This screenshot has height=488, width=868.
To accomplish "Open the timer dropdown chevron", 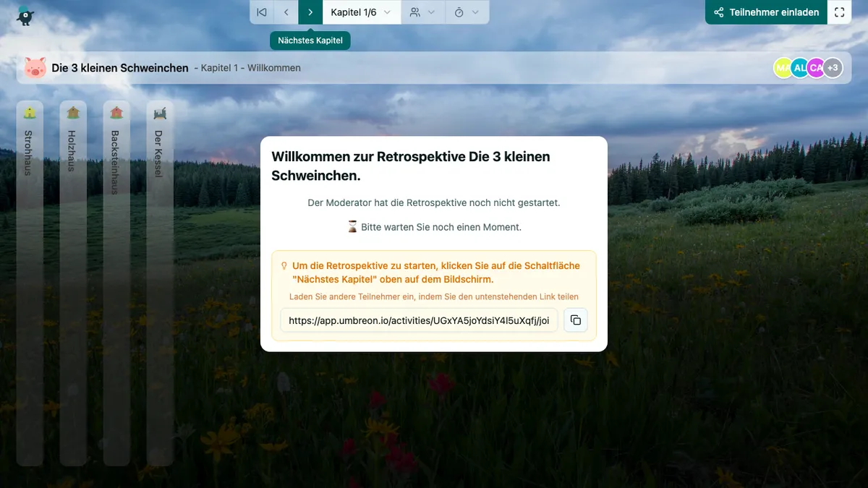I will coord(476,12).
